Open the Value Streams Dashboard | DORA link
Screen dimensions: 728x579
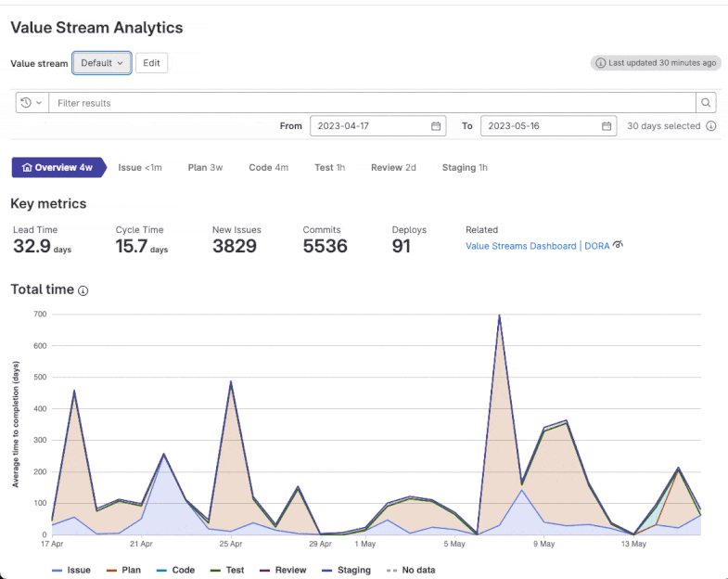click(537, 246)
